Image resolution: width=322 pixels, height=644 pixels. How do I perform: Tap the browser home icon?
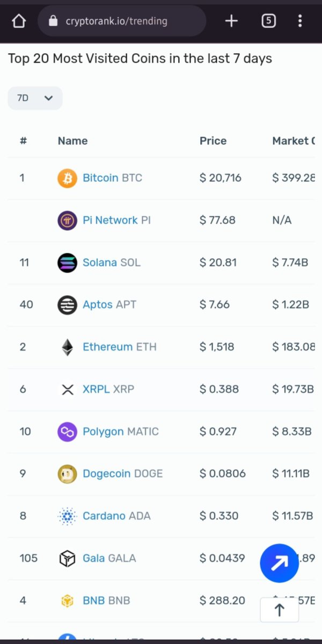point(19,21)
